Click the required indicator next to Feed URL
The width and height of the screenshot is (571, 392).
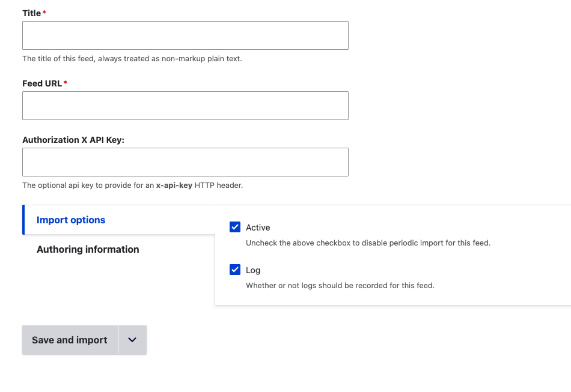65,83
